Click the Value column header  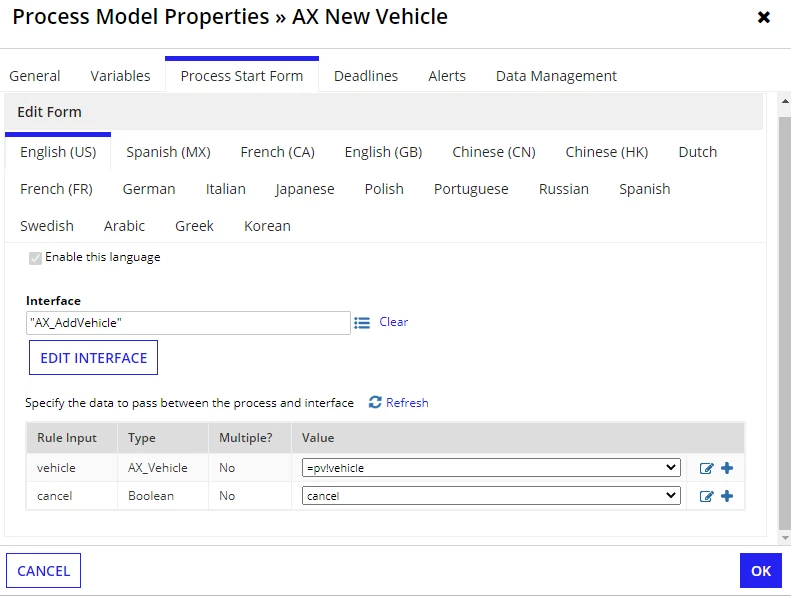click(x=518, y=438)
